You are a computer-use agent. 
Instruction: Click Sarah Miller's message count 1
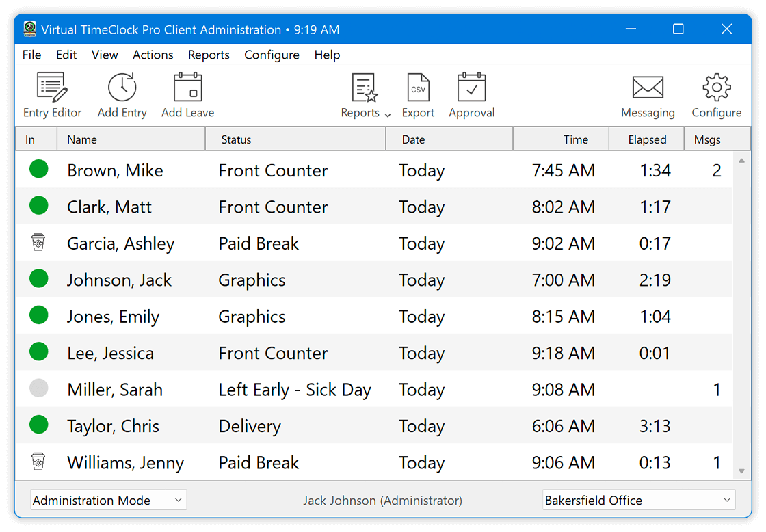click(x=717, y=390)
